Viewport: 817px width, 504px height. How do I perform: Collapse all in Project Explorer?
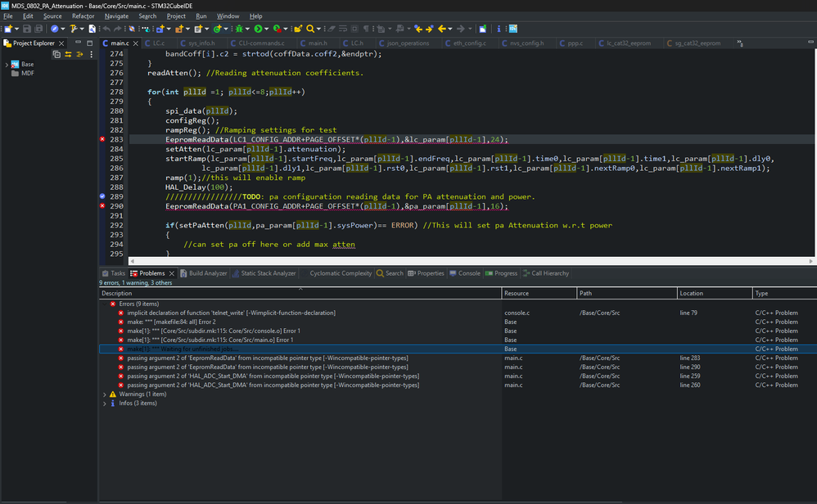coord(56,54)
